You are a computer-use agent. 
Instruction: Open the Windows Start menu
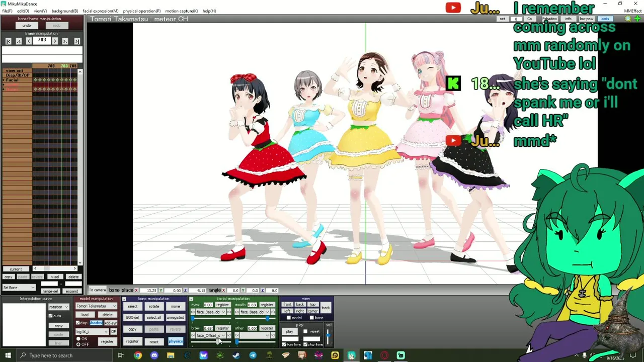click(x=8, y=355)
